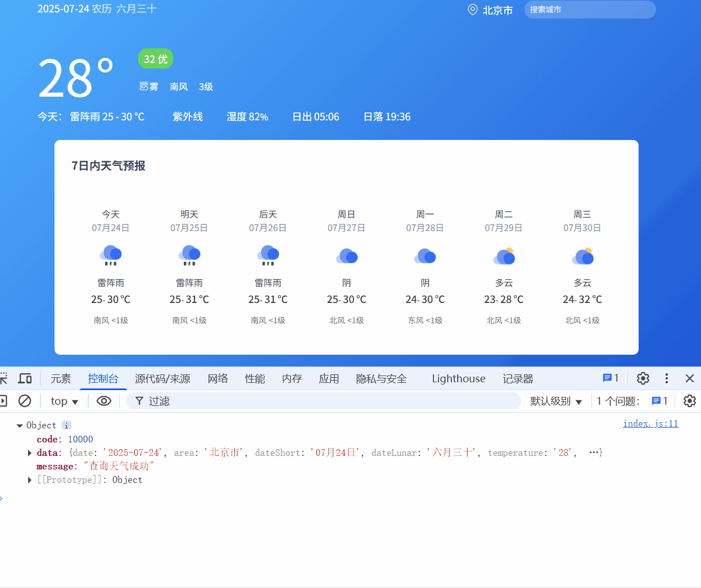
Task: Click partly cloudy icon for 周二 07月29日
Action: [x=504, y=255]
